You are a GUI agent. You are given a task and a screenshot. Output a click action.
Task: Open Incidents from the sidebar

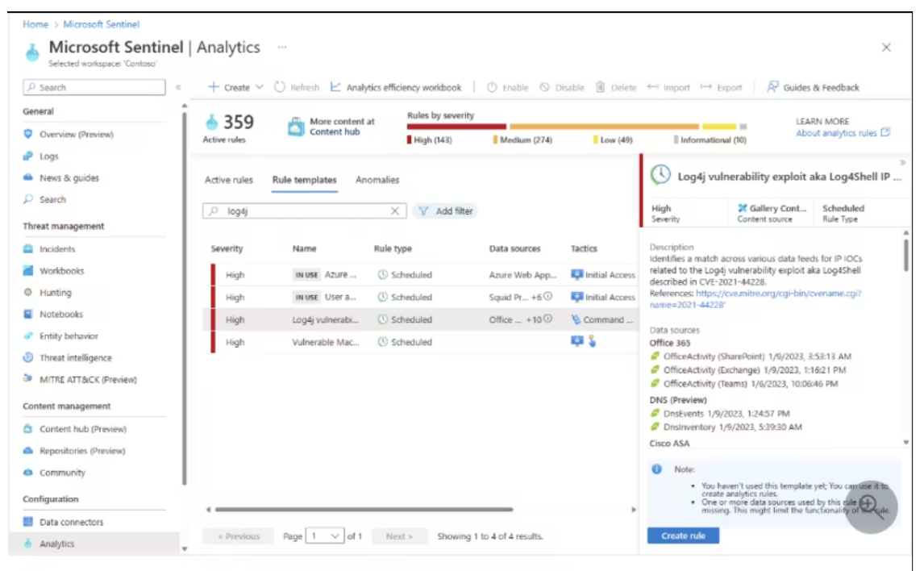pyautogui.click(x=56, y=249)
